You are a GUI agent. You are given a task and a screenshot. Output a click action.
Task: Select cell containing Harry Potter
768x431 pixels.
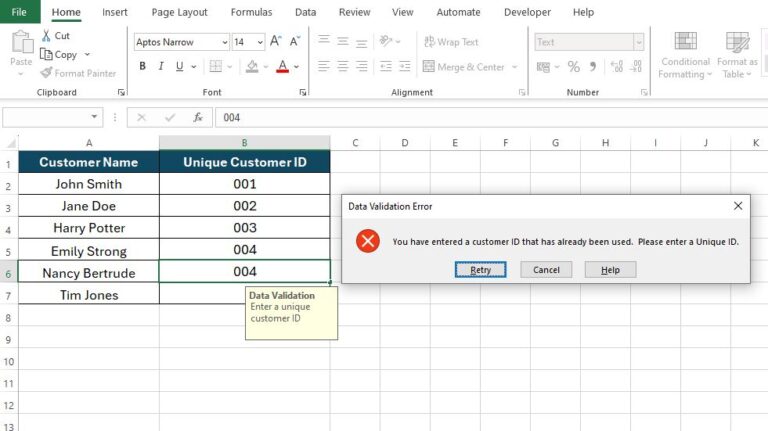point(88,228)
